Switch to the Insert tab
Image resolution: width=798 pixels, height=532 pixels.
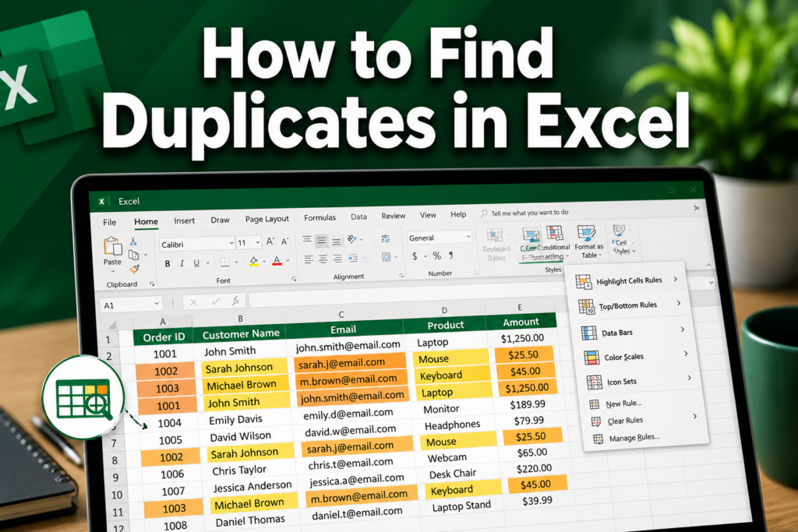click(184, 220)
